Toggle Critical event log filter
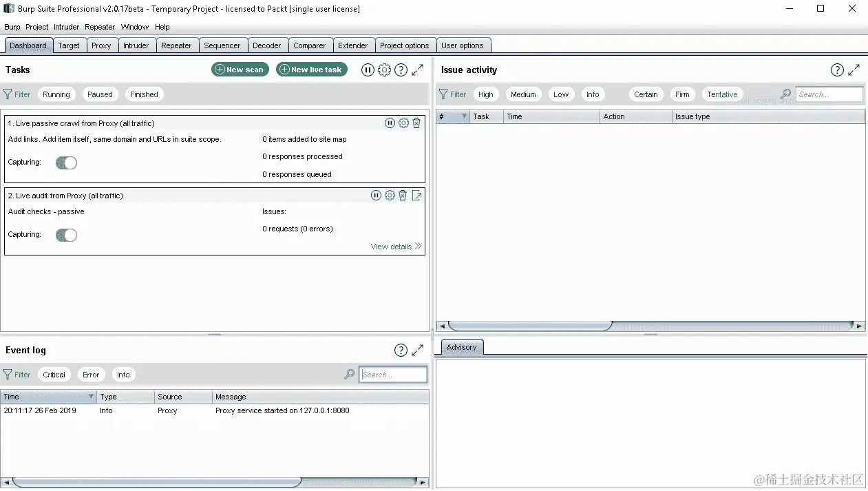Screen dimensions: 868x491 point(54,375)
